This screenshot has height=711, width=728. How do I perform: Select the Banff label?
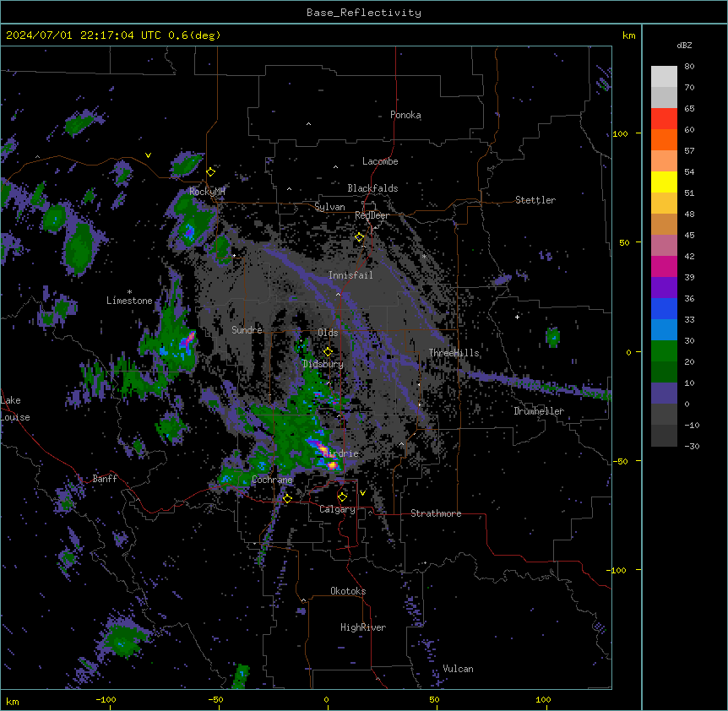pos(105,479)
